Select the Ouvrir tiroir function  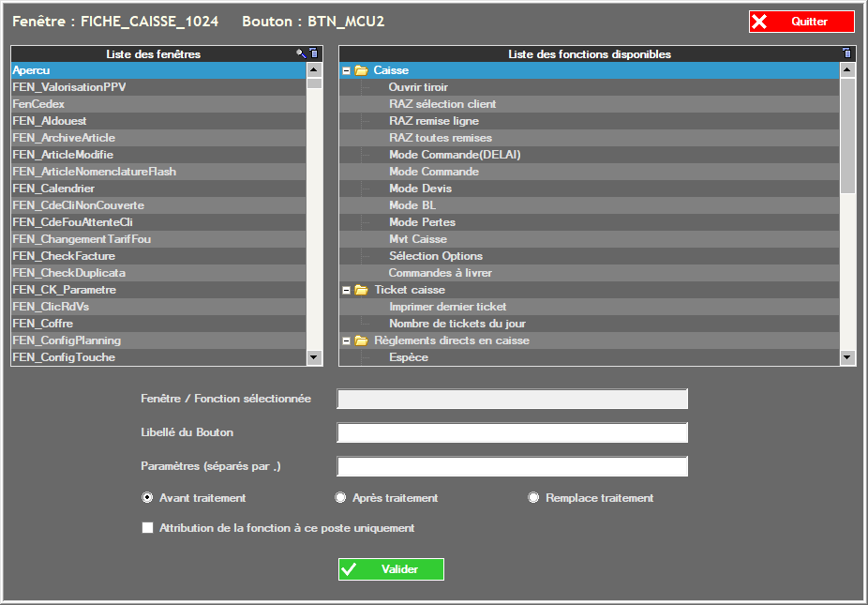tap(418, 87)
